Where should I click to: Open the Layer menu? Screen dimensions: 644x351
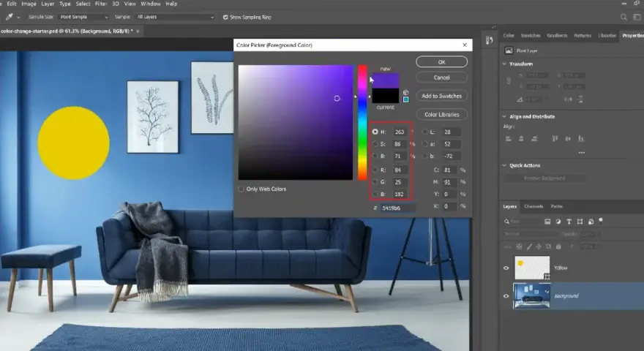[48, 4]
